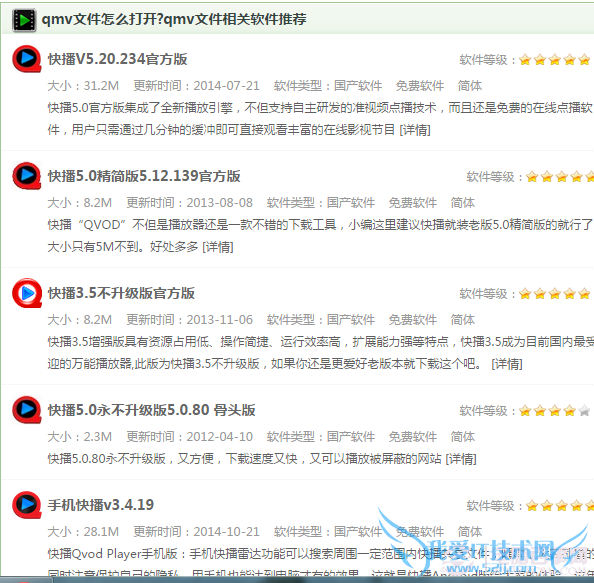
Task: Click the 手机快播v3.4.19 app icon
Action: pos(27,505)
